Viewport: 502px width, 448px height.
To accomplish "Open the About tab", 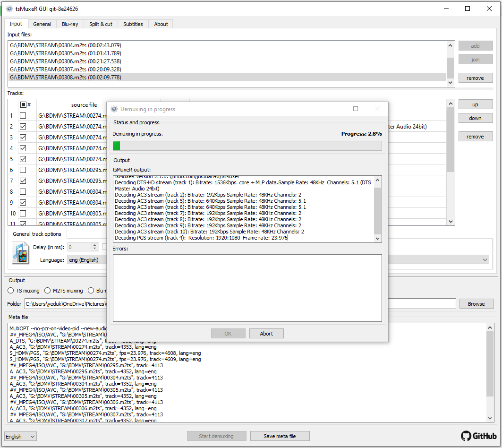I will pyautogui.click(x=161, y=24).
